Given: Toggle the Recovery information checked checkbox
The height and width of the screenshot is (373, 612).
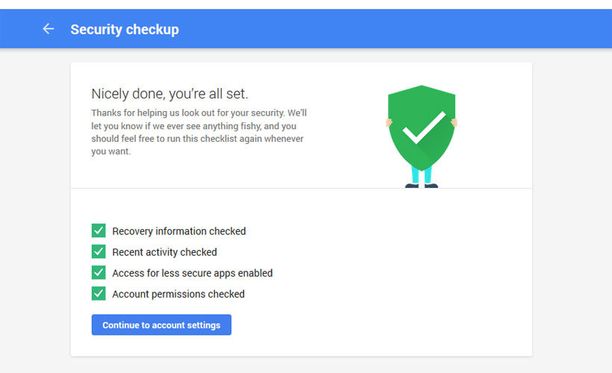Looking at the screenshot, I should tap(99, 231).
